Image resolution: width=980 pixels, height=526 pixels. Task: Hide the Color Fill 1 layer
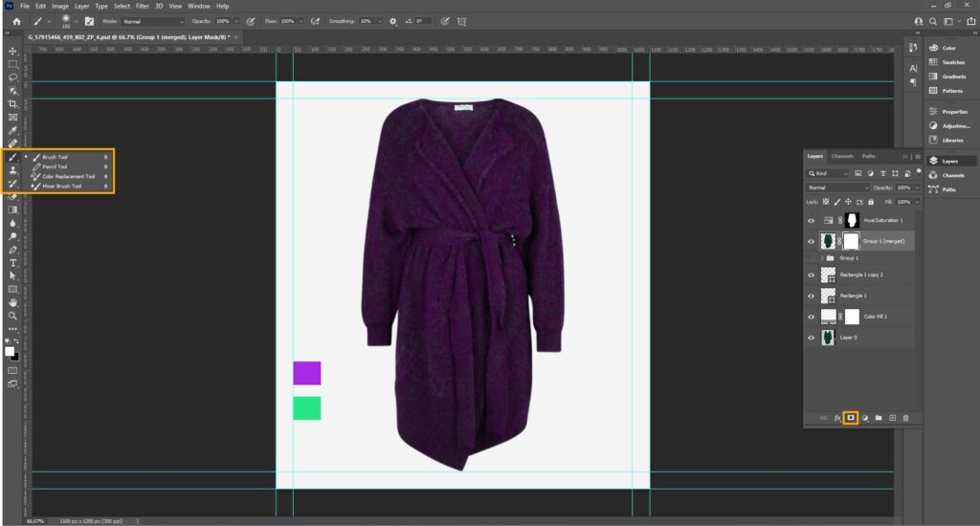pos(811,315)
